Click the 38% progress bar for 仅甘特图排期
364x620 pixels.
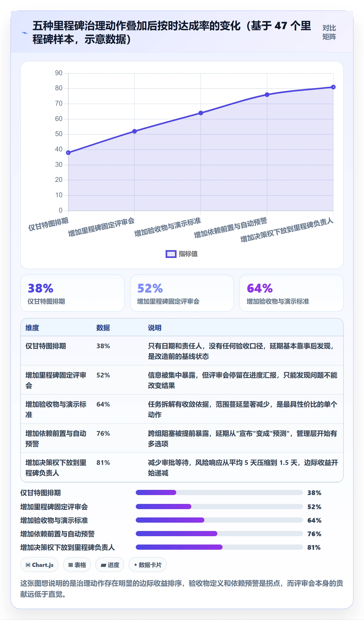click(x=219, y=492)
